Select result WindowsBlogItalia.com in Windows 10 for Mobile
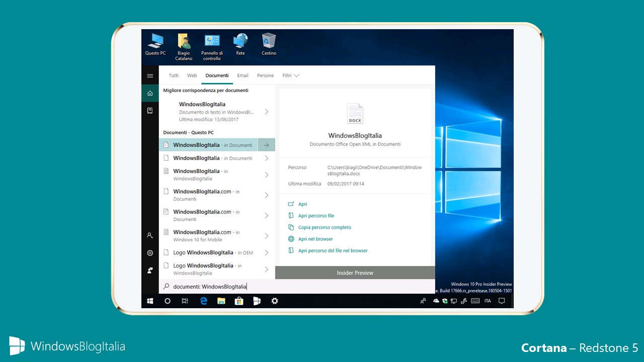Image resolution: width=644 pixels, height=362 pixels. pos(217,236)
